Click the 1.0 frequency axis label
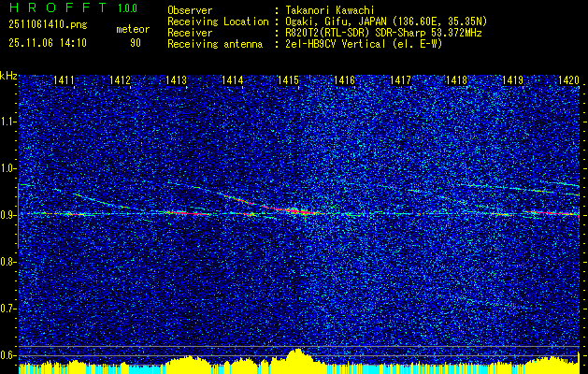This screenshot has width=588, height=374. coord(8,168)
